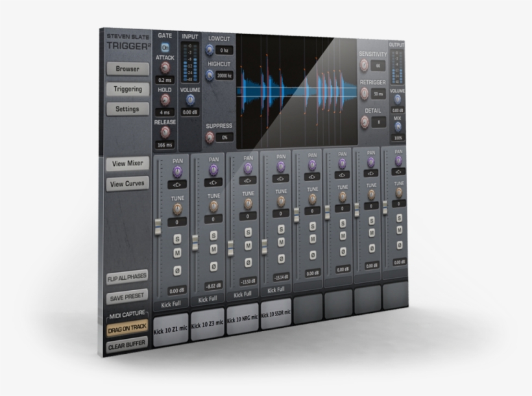Click the Detail knob

tap(365, 122)
